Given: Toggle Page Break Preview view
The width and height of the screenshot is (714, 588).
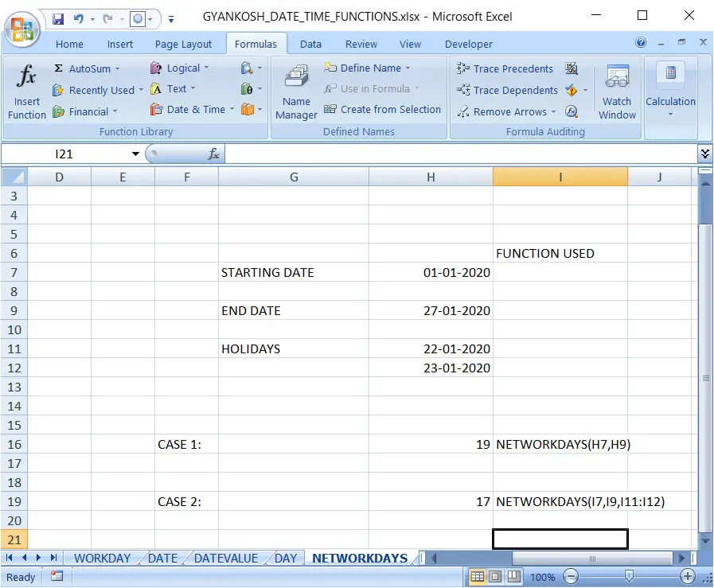Looking at the screenshot, I should click(513, 577).
